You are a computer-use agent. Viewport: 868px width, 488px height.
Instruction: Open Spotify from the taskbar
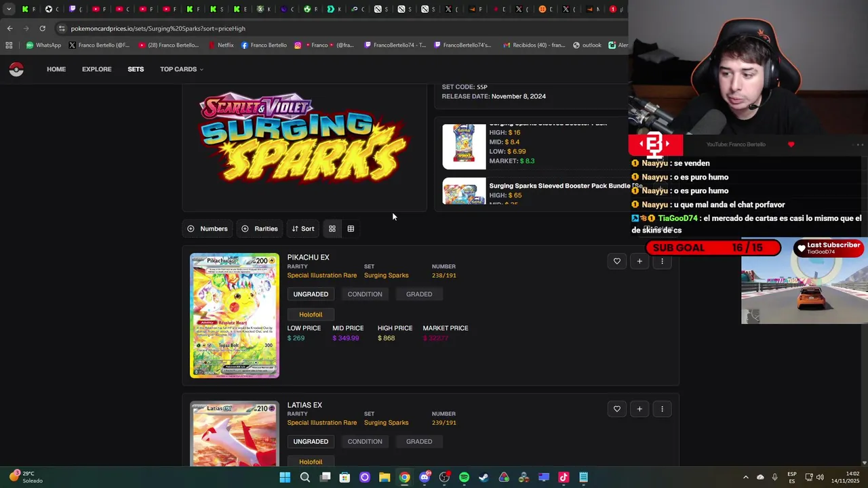pos(464,477)
